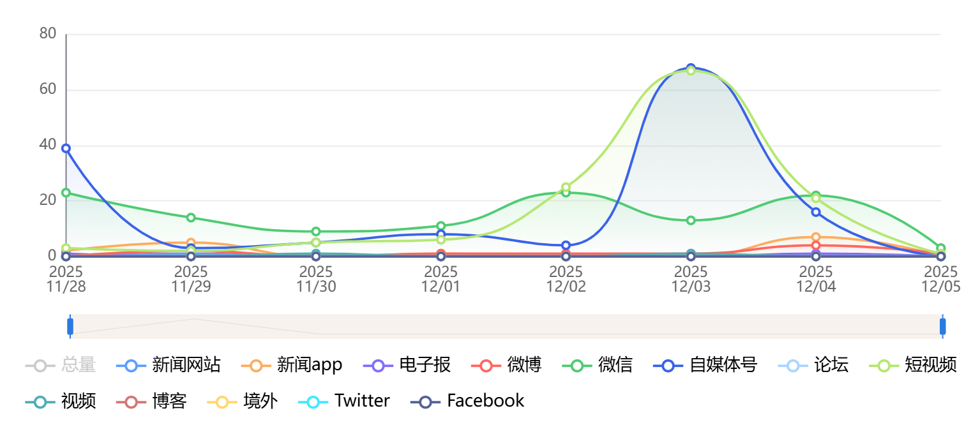
Task: Click the 自媒体号 peak point on 12/03
Action: pos(691,67)
